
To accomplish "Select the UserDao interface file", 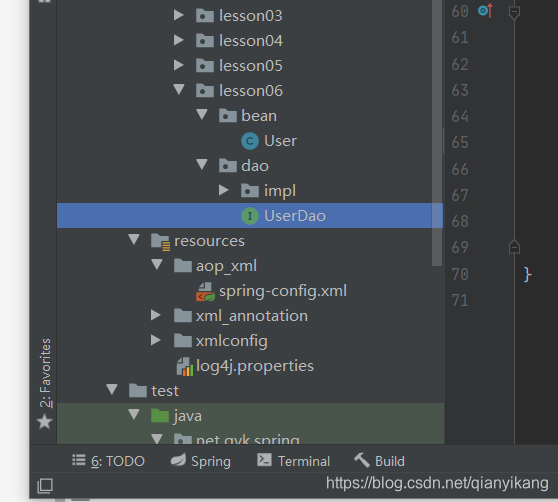I will click(x=295, y=216).
